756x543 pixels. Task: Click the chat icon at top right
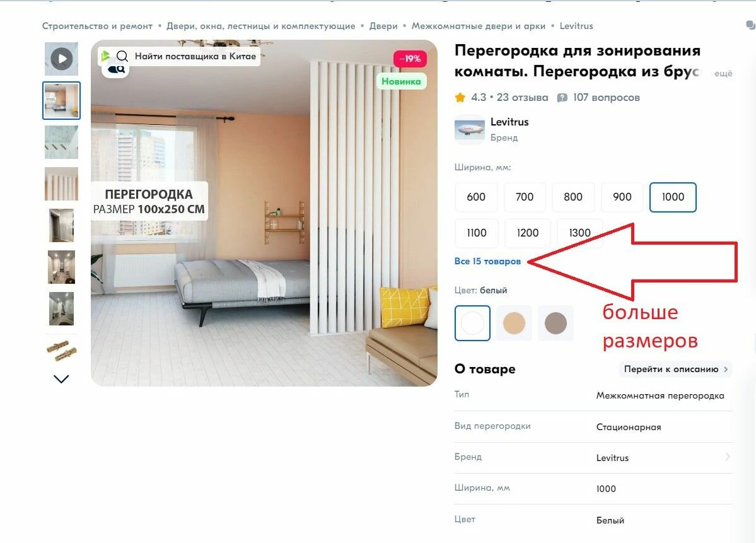pos(751,26)
